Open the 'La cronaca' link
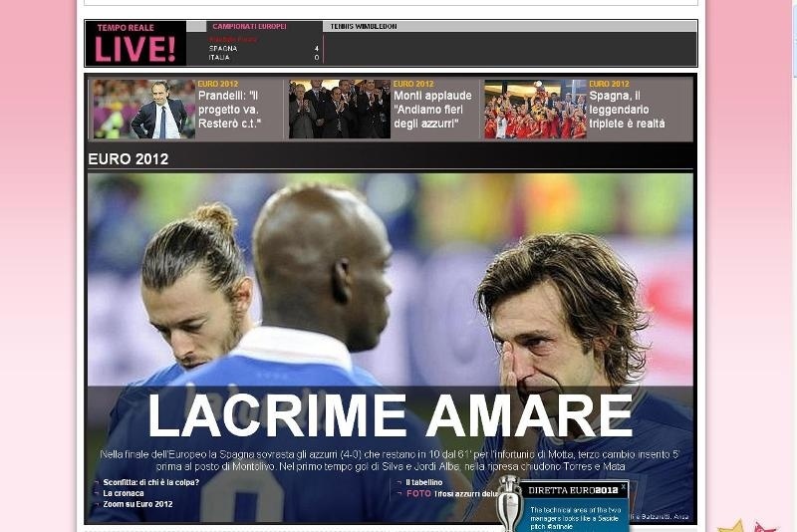Viewport: 797px width, 532px height. tap(123, 493)
